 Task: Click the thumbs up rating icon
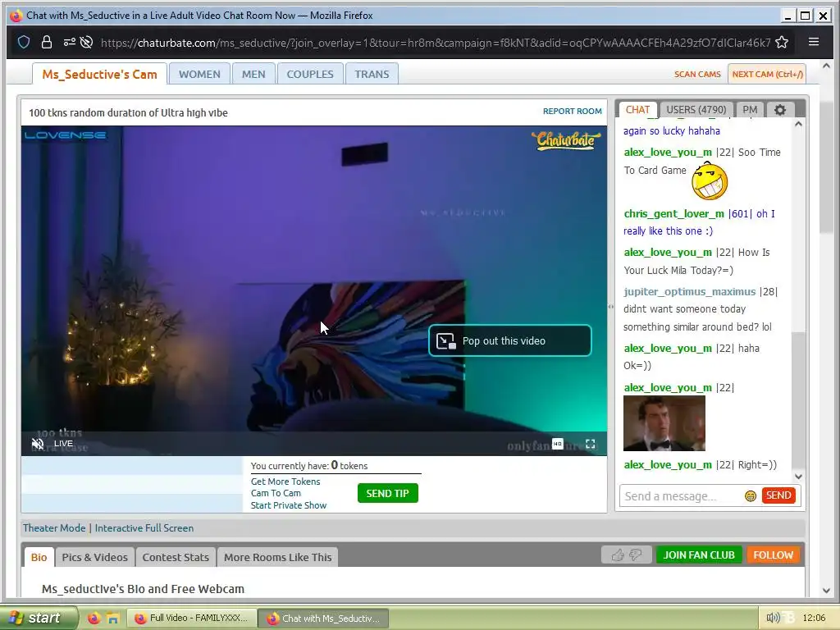[617, 555]
